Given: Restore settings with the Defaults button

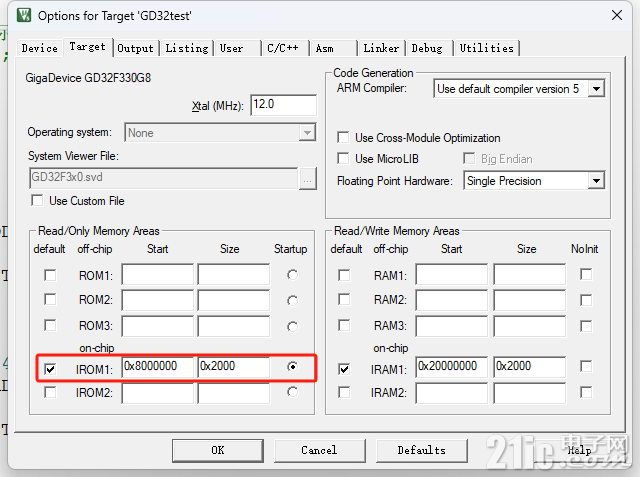Looking at the screenshot, I should [422, 450].
